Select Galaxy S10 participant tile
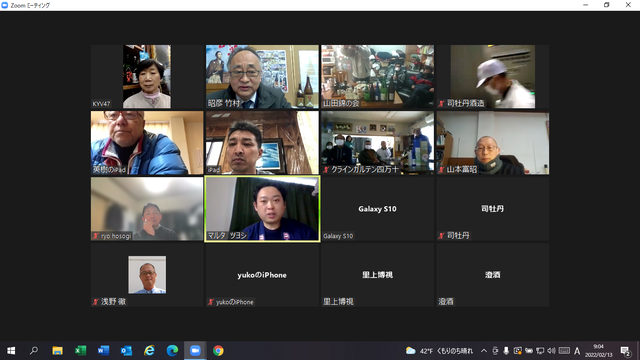Image resolution: width=640 pixels, height=360 pixels. [378, 209]
